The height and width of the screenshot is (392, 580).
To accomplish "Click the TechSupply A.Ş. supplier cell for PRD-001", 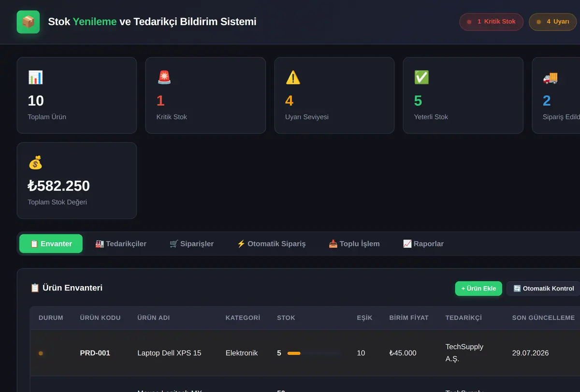I will tap(464, 353).
